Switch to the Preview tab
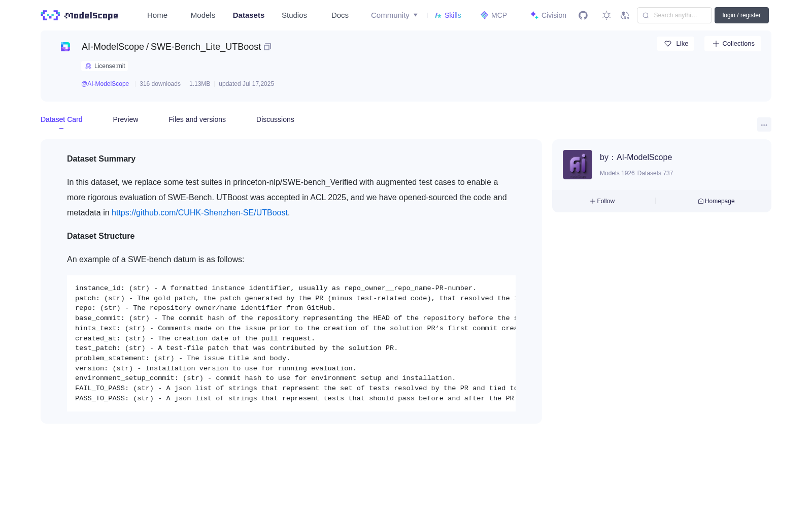Screen dimensions: 812x508 (125, 119)
